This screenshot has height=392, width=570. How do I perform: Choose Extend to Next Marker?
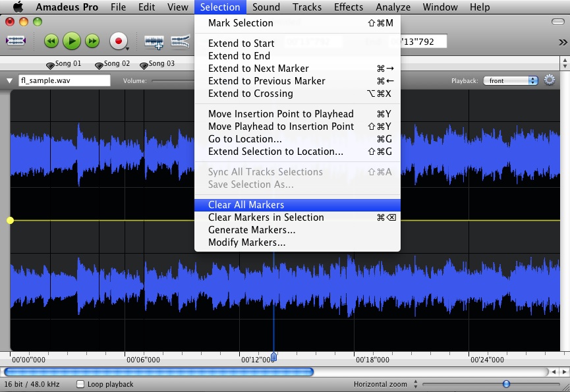[x=297, y=69]
